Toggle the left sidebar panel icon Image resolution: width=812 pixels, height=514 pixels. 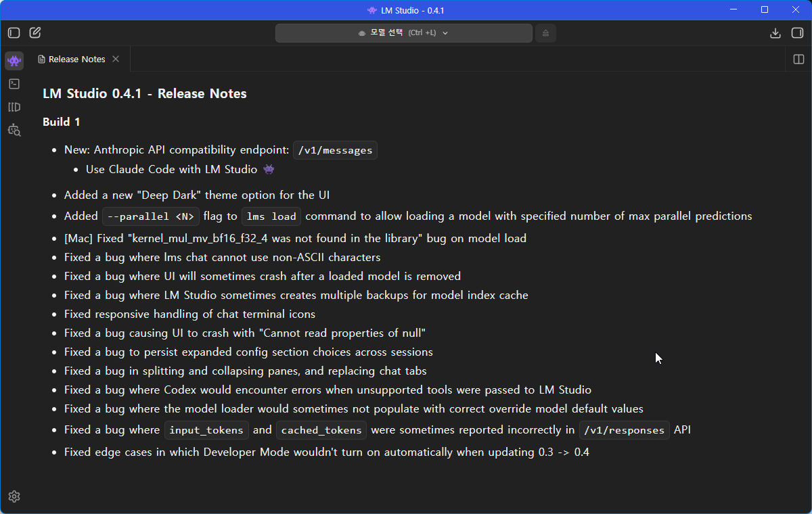(14, 32)
